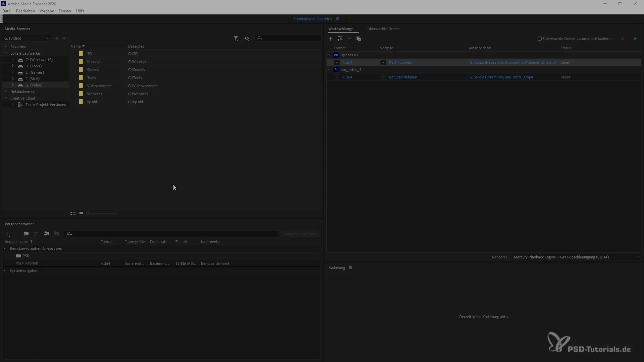Open the preset dropdown next to PSD-Tutorials
Viewport: 644px width, 362px height.
(383, 62)
